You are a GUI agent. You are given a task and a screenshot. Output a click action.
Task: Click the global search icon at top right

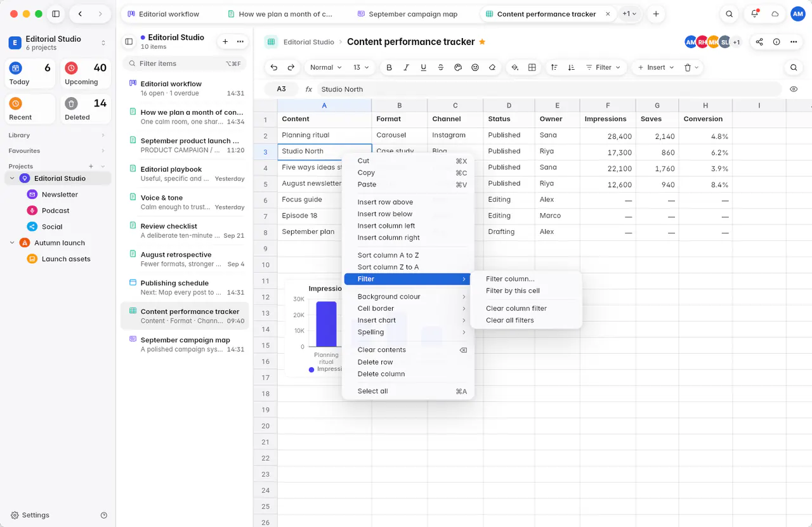(x=730, y=14)
